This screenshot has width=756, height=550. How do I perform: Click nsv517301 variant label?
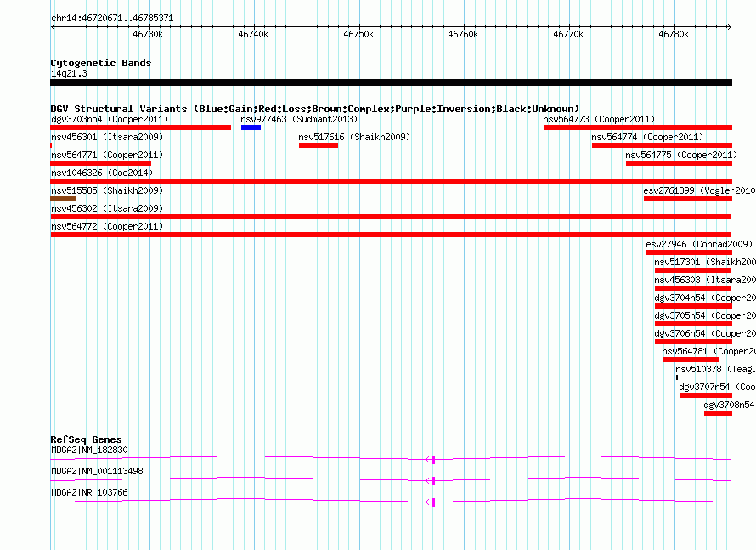pos(705,262)
